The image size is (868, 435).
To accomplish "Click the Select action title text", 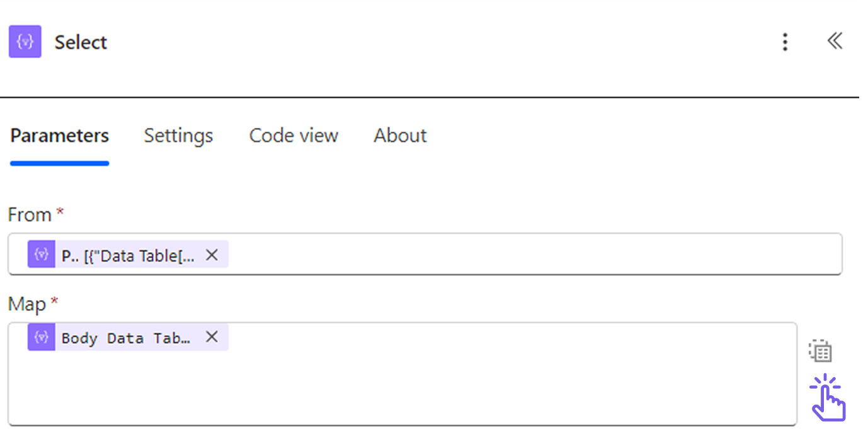I will click(x=81, y=42).
